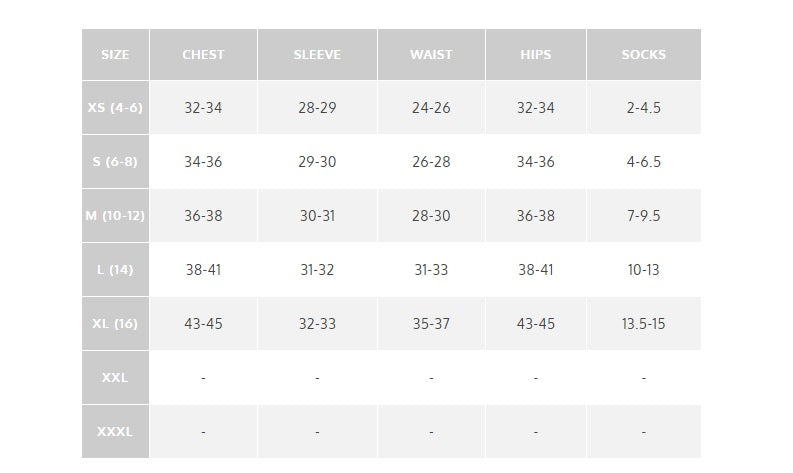Viewport: 793px width, 473px height.
Task: Select the S (6-8) row label
Action: [115, 162]
